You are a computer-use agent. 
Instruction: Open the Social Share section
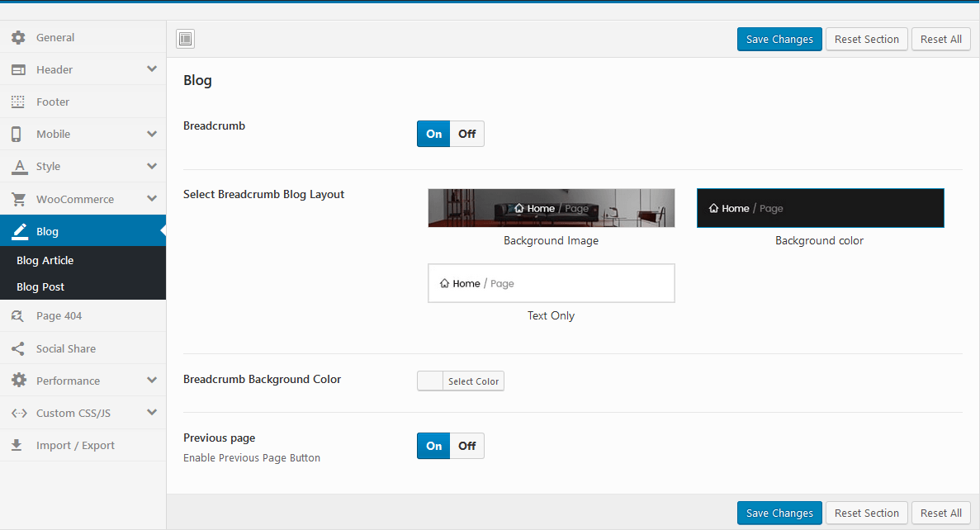pyautogui.click(x=83, y=348)
